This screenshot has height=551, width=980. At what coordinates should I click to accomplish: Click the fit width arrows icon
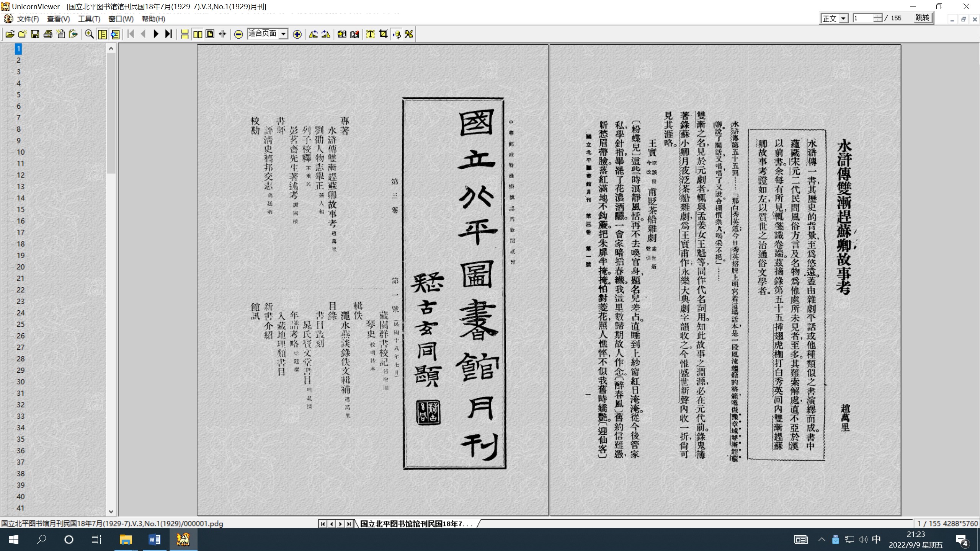pyautogui.click(x=222, y=34)
